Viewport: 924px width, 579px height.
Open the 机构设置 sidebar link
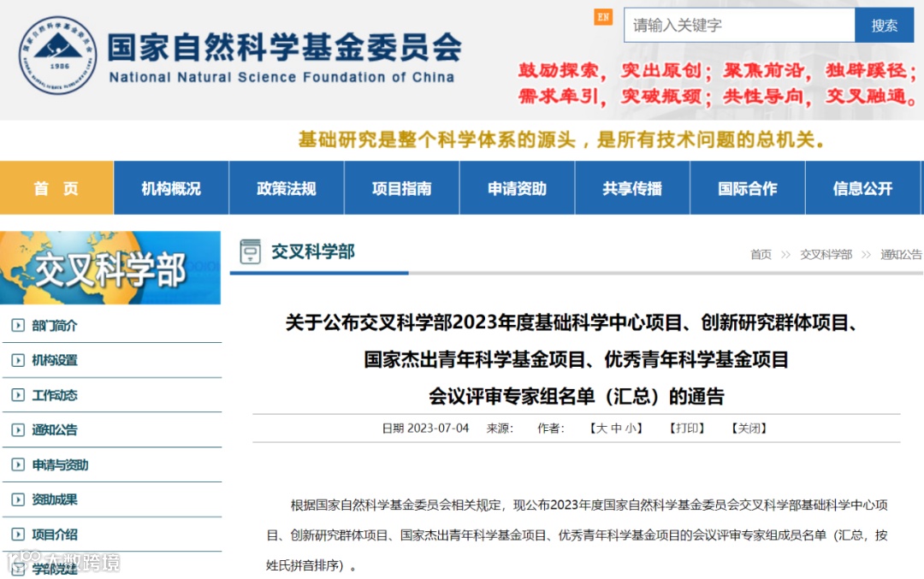coord(54,360)
